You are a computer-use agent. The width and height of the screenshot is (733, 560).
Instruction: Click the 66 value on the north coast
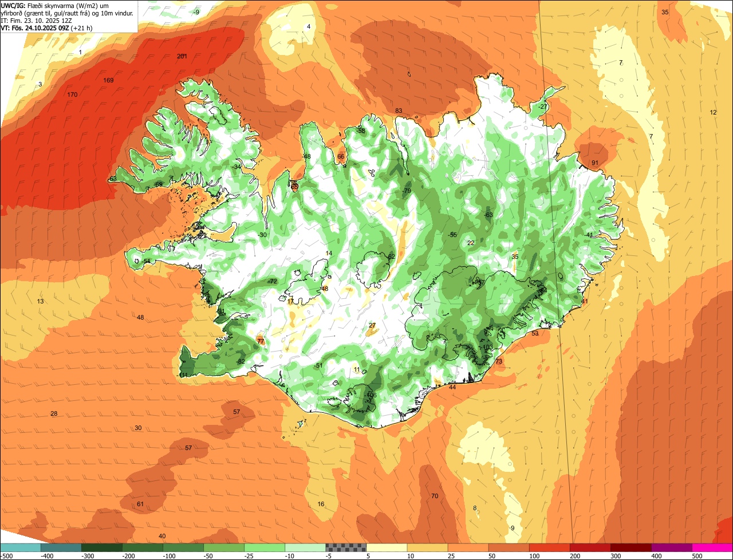341,156
